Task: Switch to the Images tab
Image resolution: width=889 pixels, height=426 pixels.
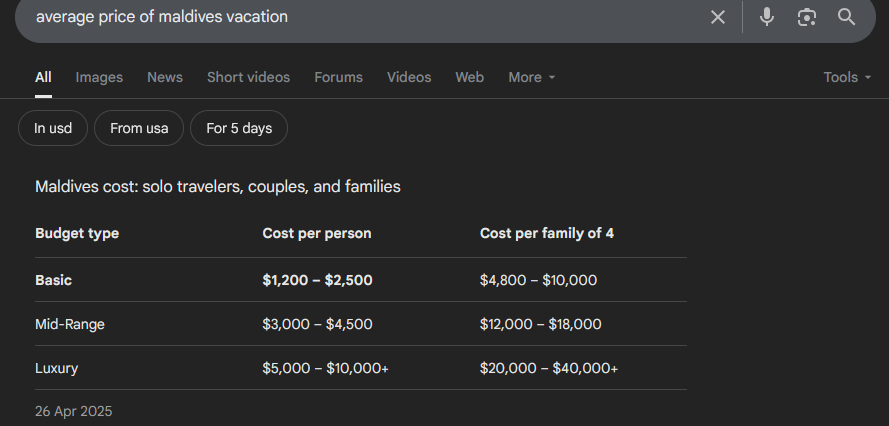Action: (x=99, y=77)
